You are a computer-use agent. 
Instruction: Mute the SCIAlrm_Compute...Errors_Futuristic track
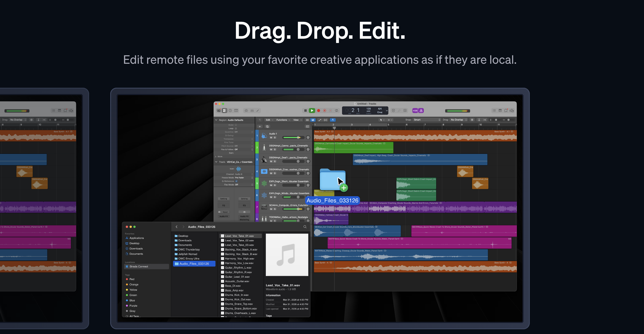click(271, 209)
